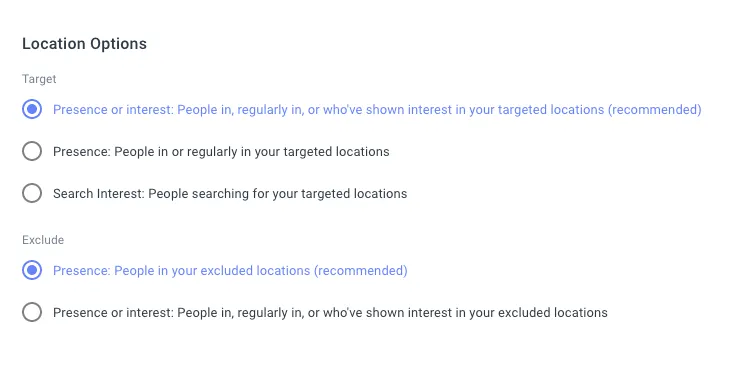Pick the Exclude 'Presence or interest' radio circle
The image size is (741, 370).
point(32,313)
